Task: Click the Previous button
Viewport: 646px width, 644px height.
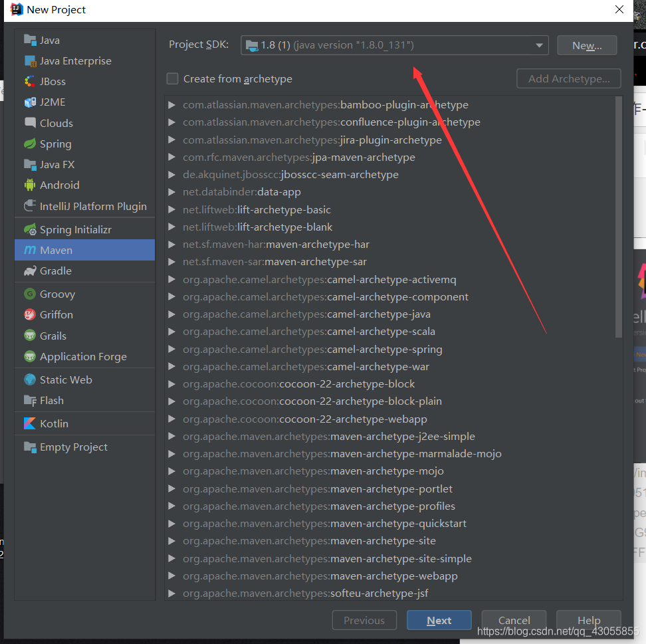Action: coord(364,620)
